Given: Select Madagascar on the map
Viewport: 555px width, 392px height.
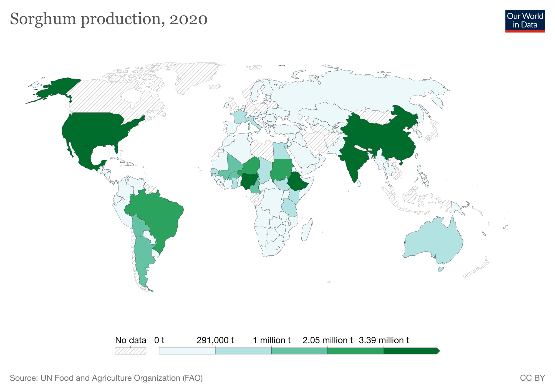Looking at the screenshot, I should click(307, 230).
